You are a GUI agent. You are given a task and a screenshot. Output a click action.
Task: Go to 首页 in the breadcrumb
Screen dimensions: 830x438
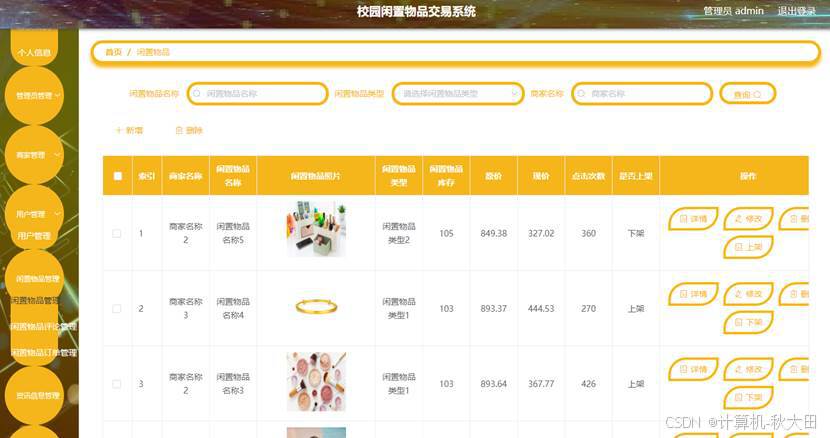(113, 52)
